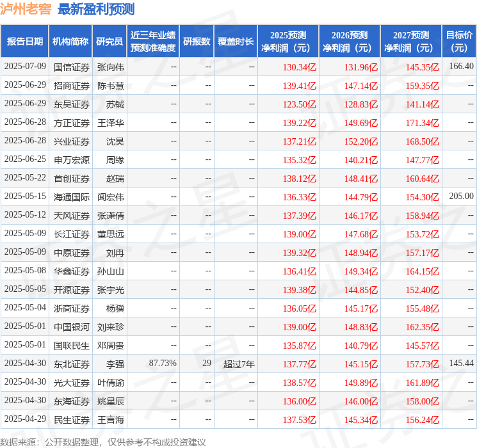Click institution 东北证券

(72, 364)
